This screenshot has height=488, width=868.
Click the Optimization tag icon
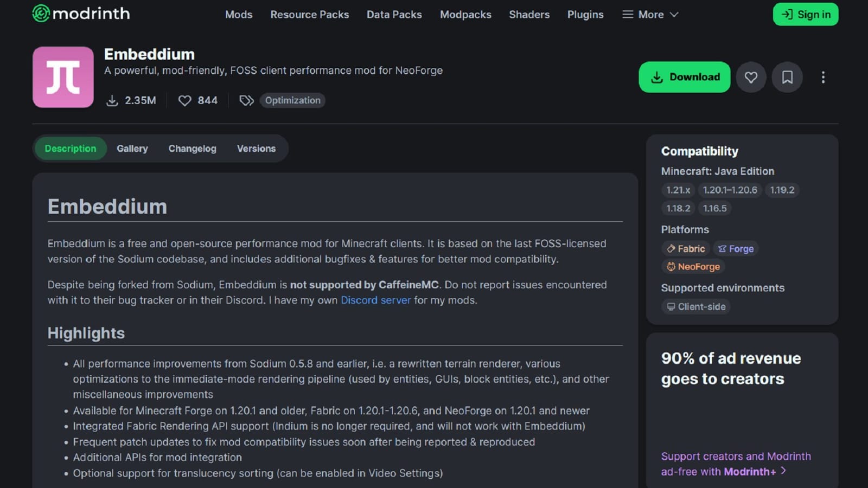247,100
